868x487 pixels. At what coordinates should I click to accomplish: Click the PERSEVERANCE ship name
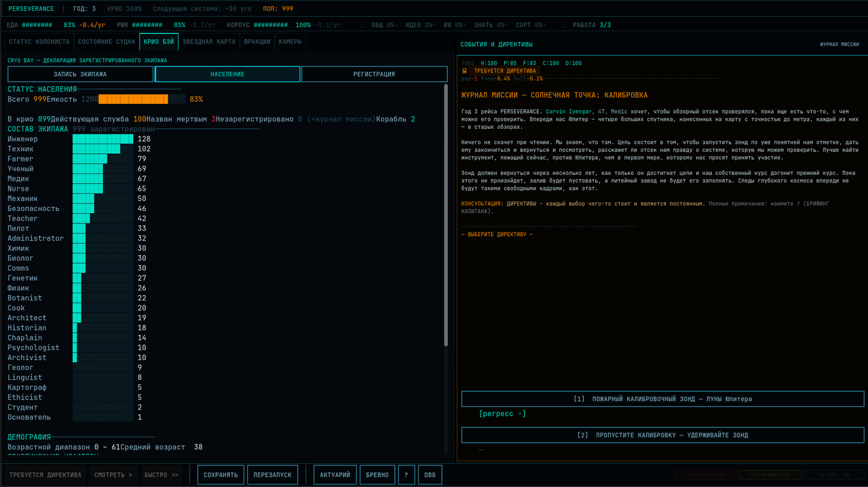pyautogui.click(x=31, y=9)
